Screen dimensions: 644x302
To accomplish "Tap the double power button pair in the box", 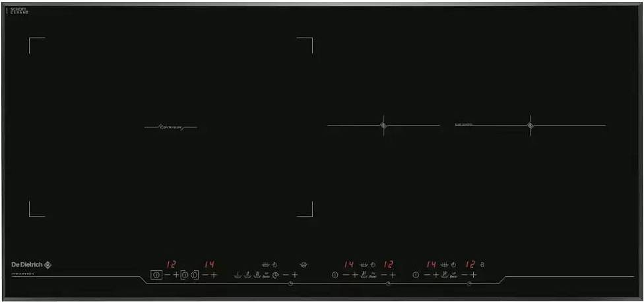I will [x=189, y=275].
